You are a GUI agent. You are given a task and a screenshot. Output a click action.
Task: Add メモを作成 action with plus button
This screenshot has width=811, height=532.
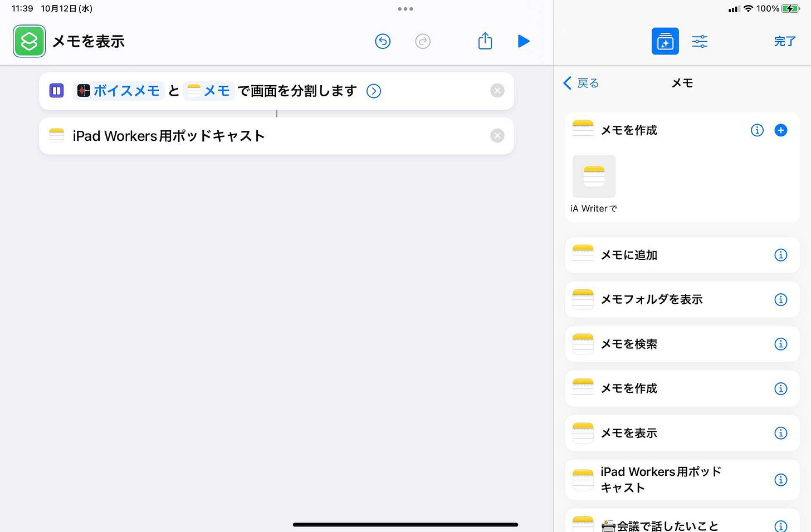781,130
